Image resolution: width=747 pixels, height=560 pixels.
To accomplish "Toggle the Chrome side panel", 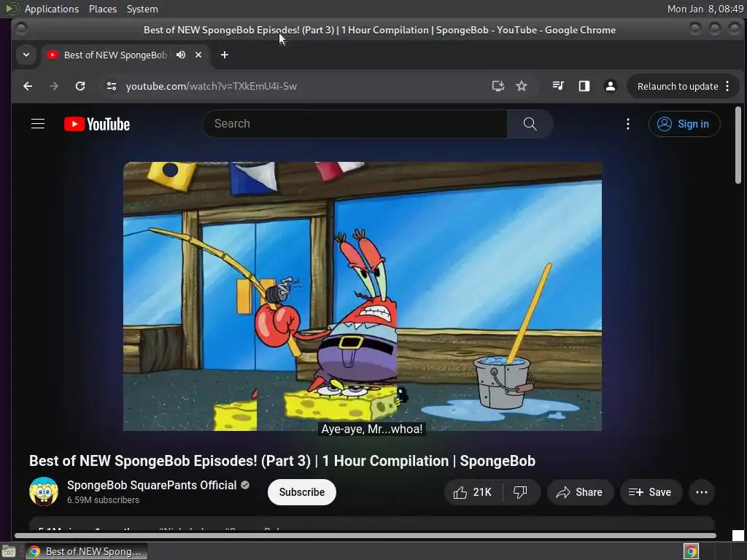I will [584, 86].
